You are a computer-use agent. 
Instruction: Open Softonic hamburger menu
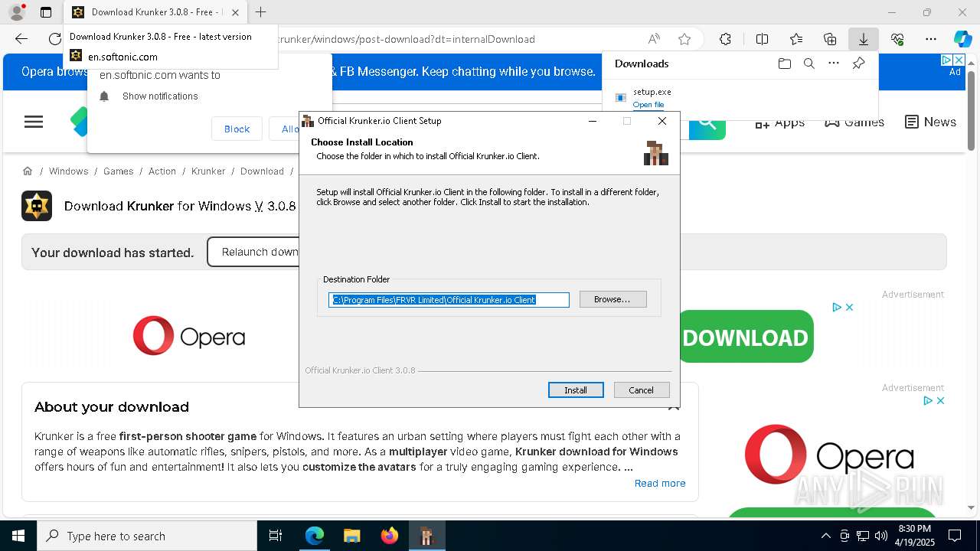pyautogui.click(x=34, y=122)
